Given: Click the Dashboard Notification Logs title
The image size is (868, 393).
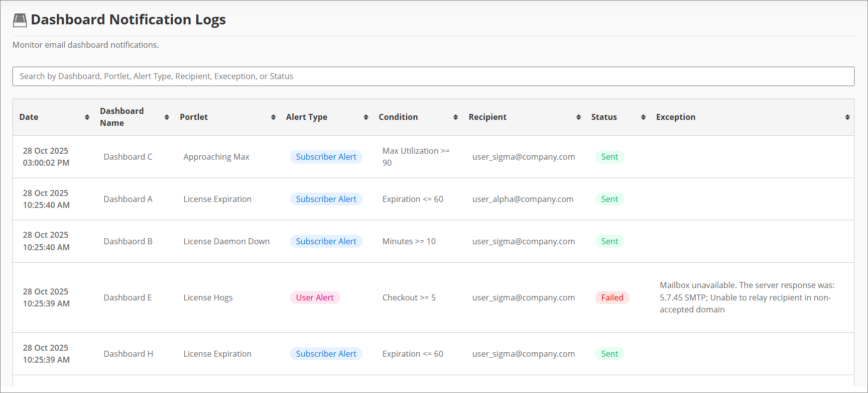Looking at the screenshot, I should tap(128, 19).
